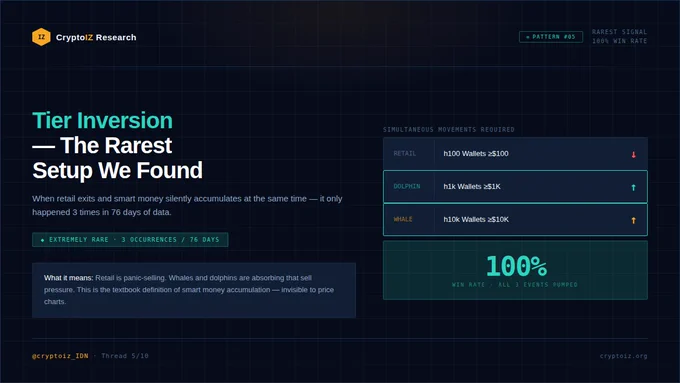680x383 pixels.
Task: Click the CryptoIZ Research brand name
Action: pos(96,37)
